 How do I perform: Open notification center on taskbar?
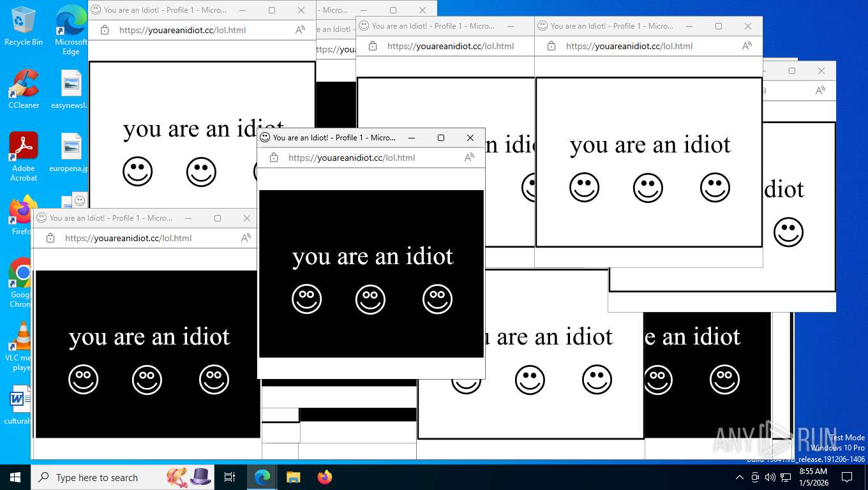[x=847, y=477]
